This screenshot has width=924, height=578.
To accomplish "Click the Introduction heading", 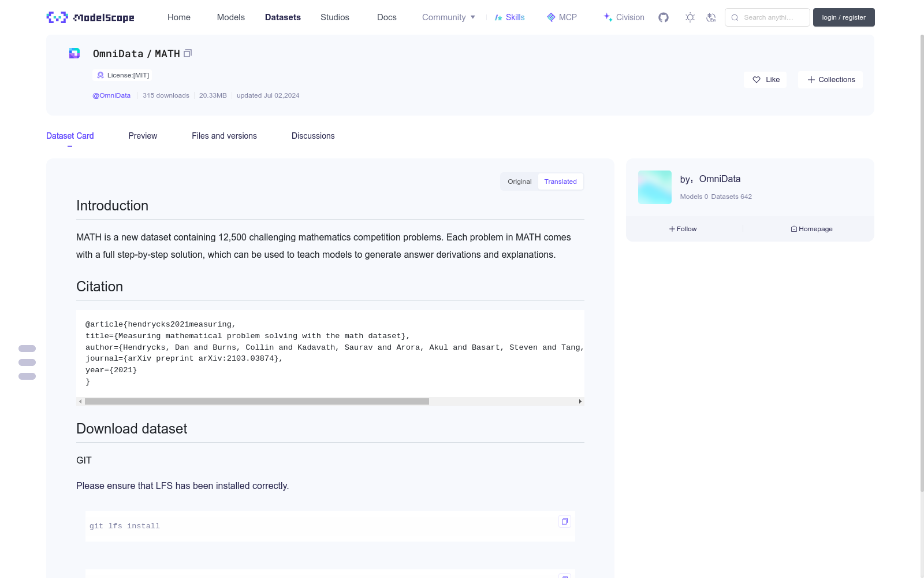I will coord(112,206).
